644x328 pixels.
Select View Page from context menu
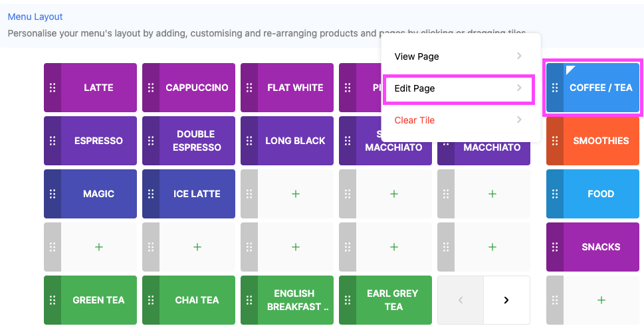pos(417,56)
